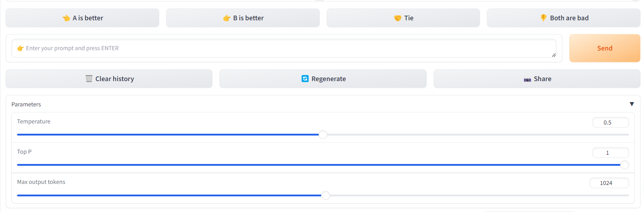Vote Tie for both models
This screenshot has width=644, height=212.
403,18
